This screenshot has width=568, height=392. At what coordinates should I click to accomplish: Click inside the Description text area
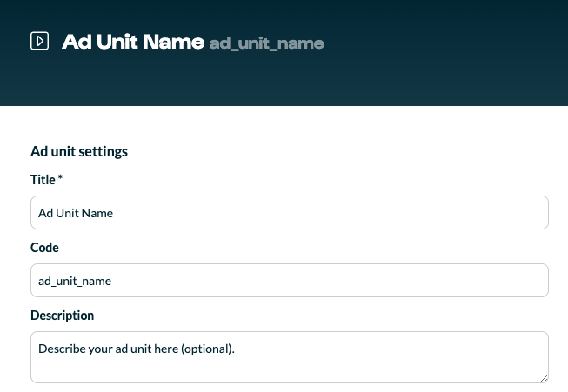(x=290, y=357)
